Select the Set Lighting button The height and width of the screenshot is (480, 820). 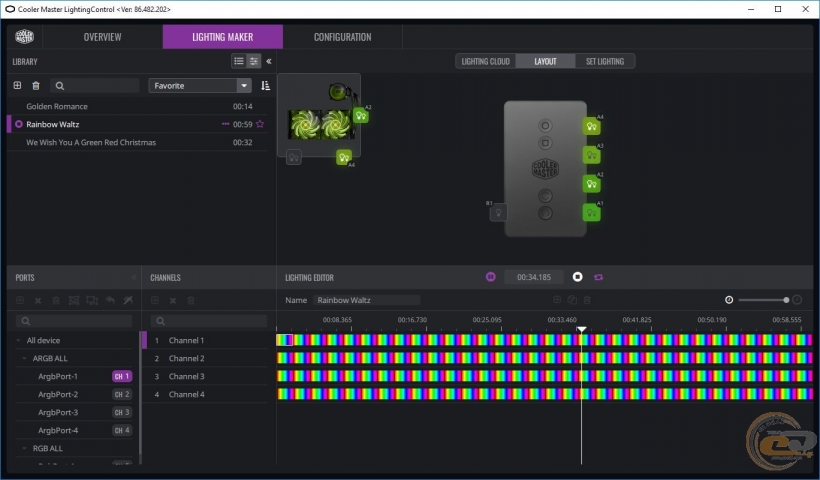click(604, 61)
